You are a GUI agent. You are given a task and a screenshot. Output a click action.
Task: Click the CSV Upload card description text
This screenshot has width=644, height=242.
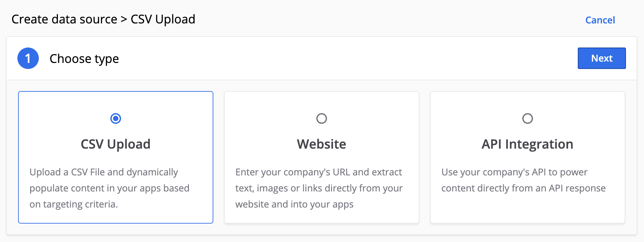pos(110,188)
